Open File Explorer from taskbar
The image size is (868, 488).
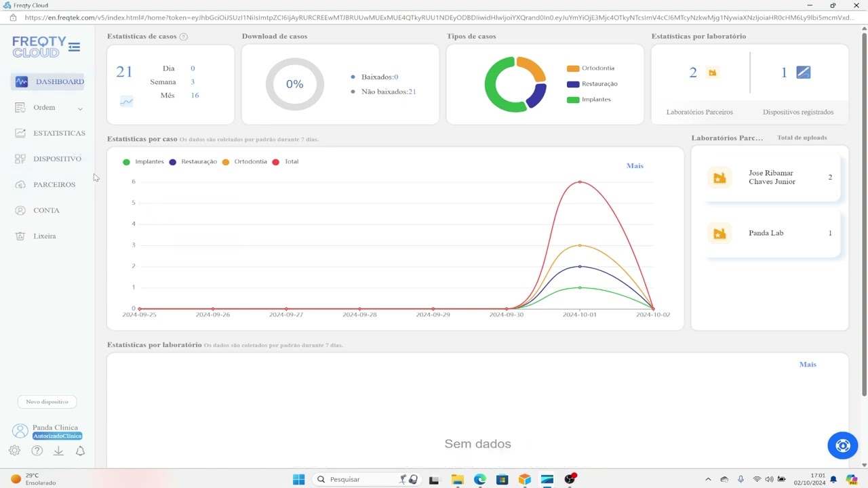[457, 479]
